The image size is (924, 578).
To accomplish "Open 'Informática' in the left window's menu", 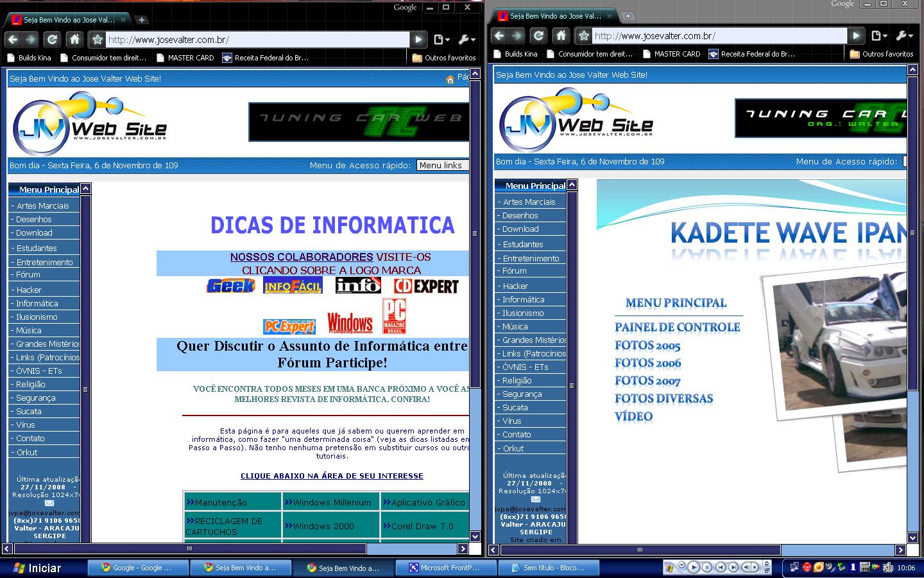I will click(37, 303).
